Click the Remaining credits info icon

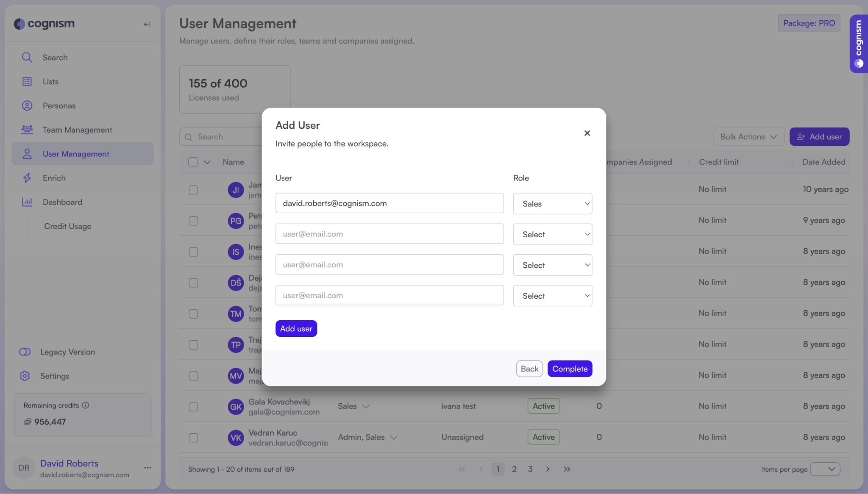[86, 405]
